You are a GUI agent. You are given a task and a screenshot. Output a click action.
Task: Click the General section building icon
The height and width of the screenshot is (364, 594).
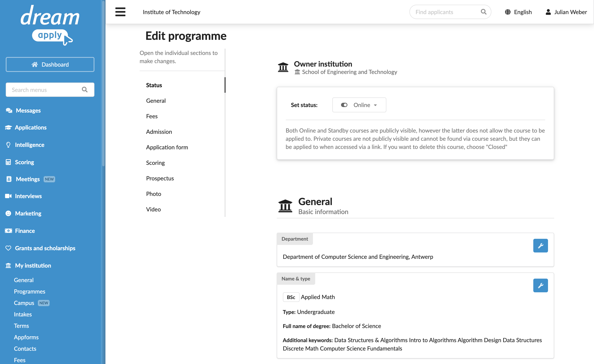coord(285,206)
